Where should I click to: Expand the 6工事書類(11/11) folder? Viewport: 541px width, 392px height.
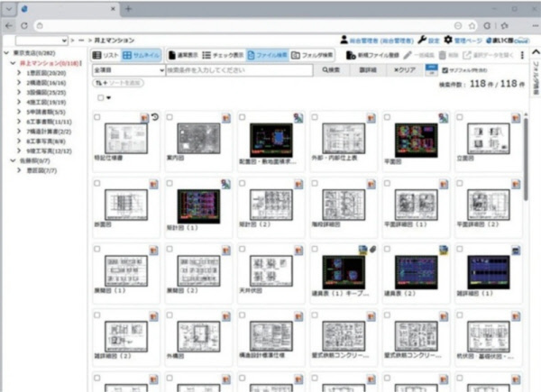pyautogui.click(x=19, y=122)
